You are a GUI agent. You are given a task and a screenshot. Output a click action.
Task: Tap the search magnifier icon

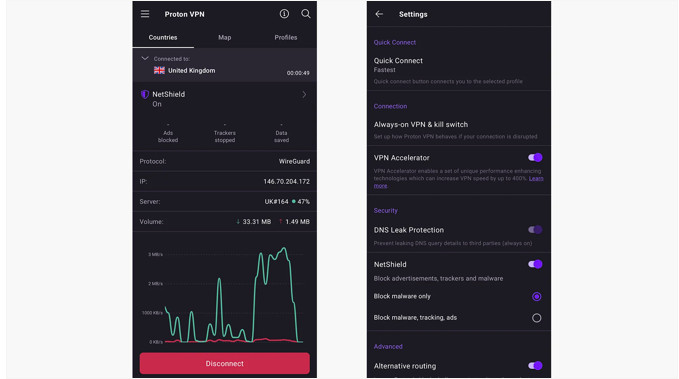[x=306, y=14]
